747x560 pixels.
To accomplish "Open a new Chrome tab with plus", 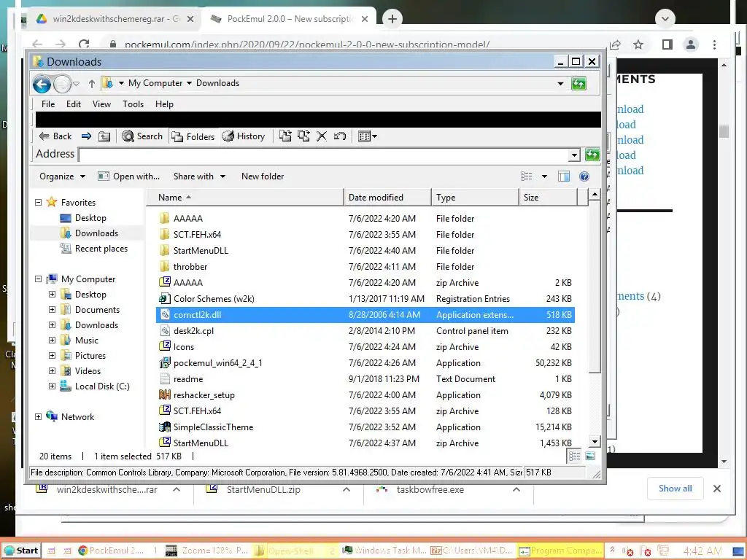I will 392,19.
